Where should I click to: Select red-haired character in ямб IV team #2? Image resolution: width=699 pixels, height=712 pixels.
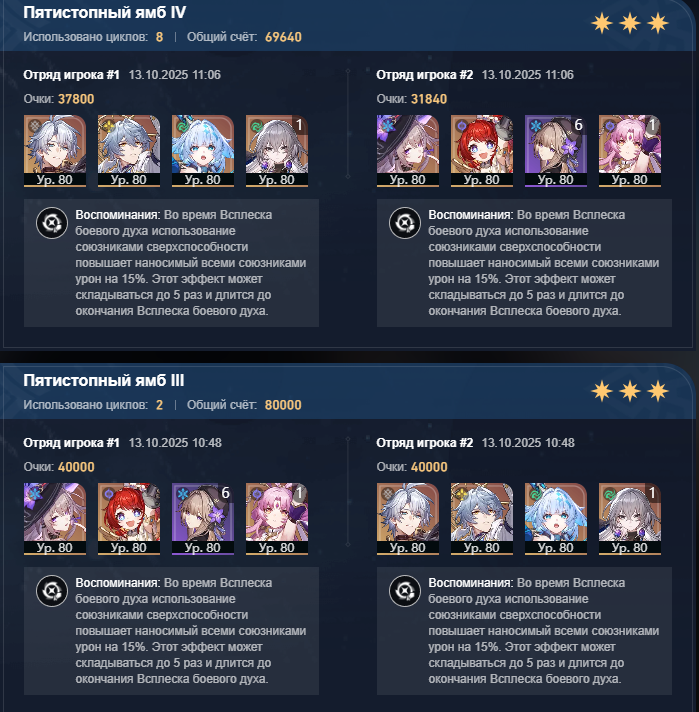(482, 151)
